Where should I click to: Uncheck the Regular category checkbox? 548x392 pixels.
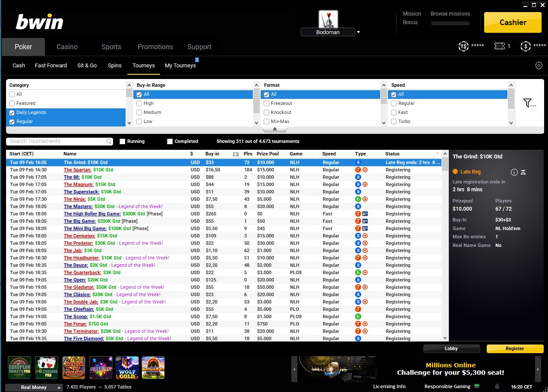point(12,122)
